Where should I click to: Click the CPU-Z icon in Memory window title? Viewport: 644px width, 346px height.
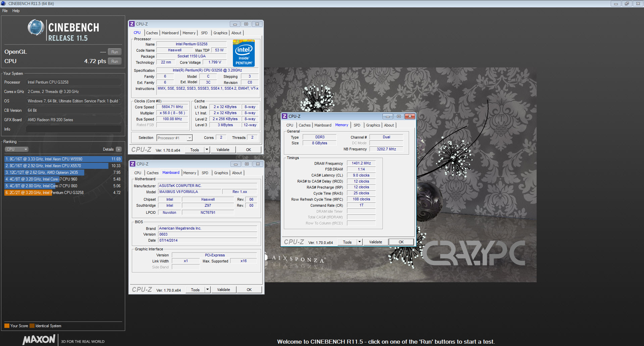tap(285, 116)
